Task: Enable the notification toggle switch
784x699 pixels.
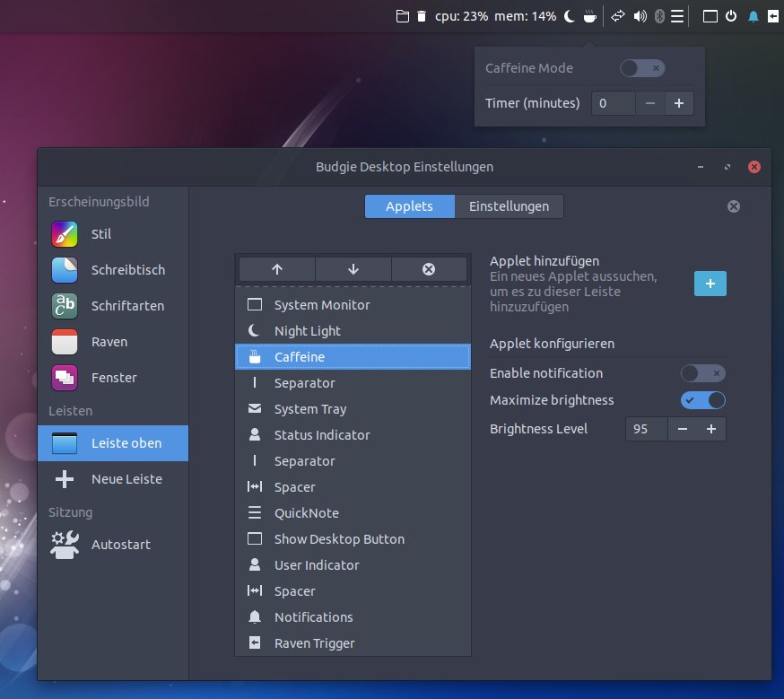Action: click(702, 373)
